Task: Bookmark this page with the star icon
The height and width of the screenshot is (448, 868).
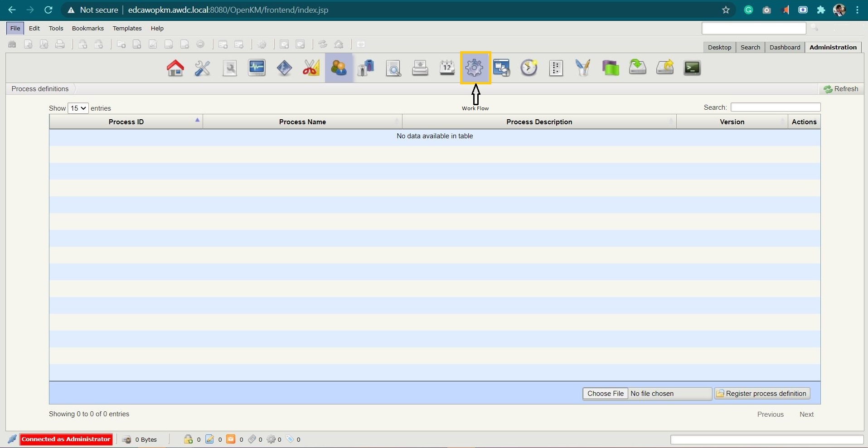Action: (x=726, y=10)
